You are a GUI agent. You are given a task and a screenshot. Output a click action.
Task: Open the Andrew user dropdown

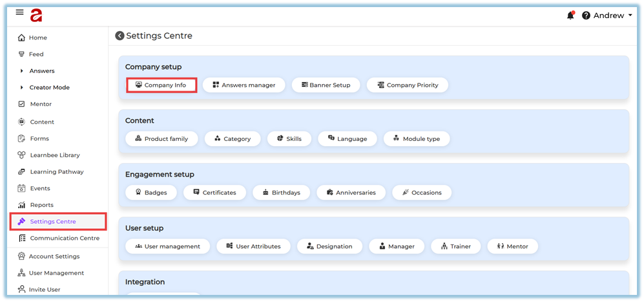coord(612,16)
